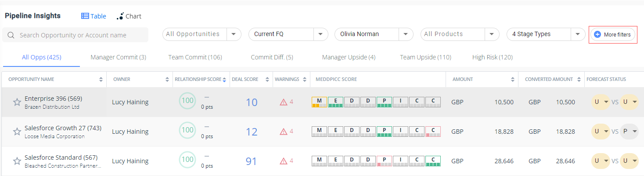Open the Current FQ dropdown

[320, 34]
